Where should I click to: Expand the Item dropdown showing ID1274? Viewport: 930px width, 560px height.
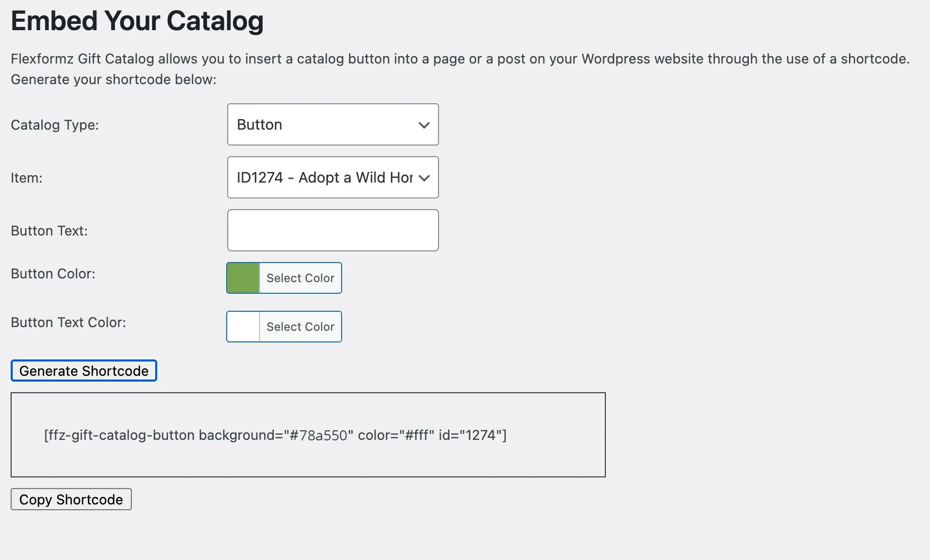[x=323, y=177]
